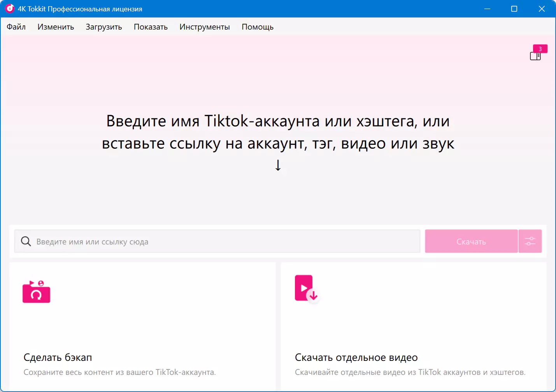Open the Файл menu
The image size is (556, 392).
[x=16, y=27]
